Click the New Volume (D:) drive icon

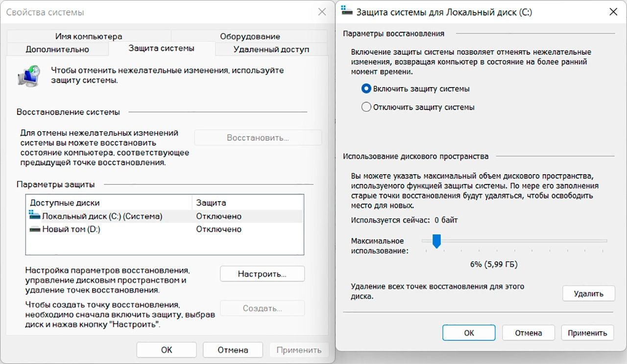(x=34, y=229)
